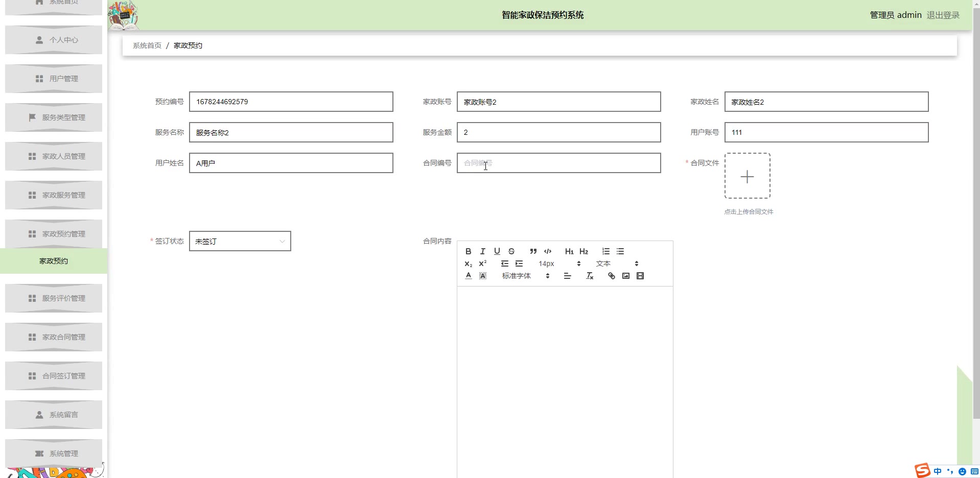Image resolution: width=980 pixels, height=478 pixels.
Task: Insert code block in editor
Action: tap(548, 251)
